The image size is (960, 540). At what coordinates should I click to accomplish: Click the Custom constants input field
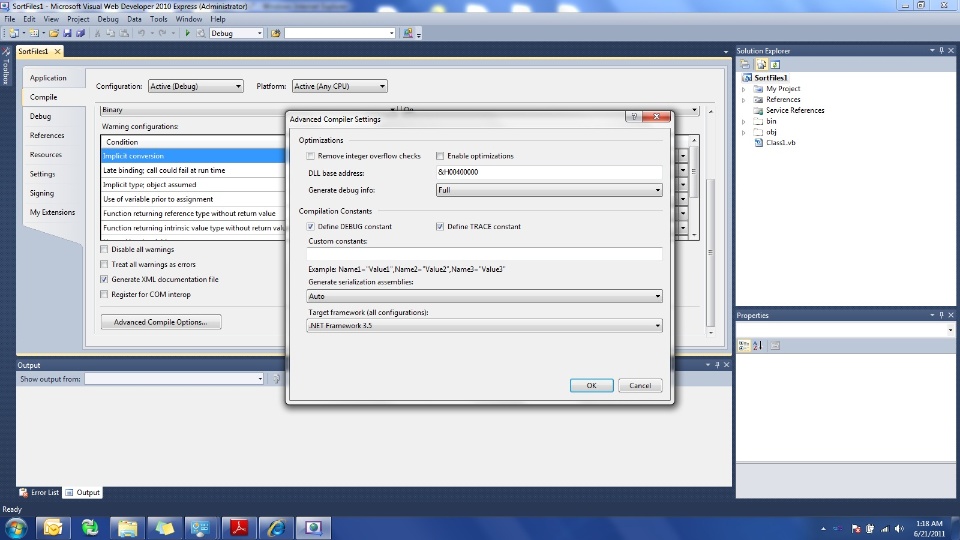coord(484,254)
